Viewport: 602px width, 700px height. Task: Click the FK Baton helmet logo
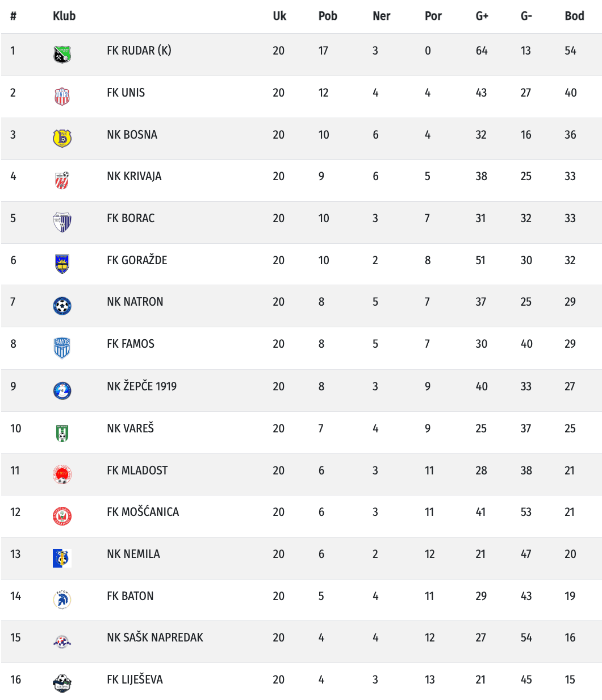(62, 599)
